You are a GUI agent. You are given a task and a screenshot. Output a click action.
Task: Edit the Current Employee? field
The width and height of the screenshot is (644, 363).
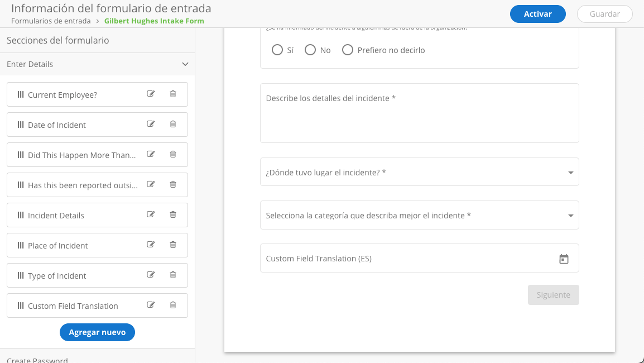pos(151,94)
